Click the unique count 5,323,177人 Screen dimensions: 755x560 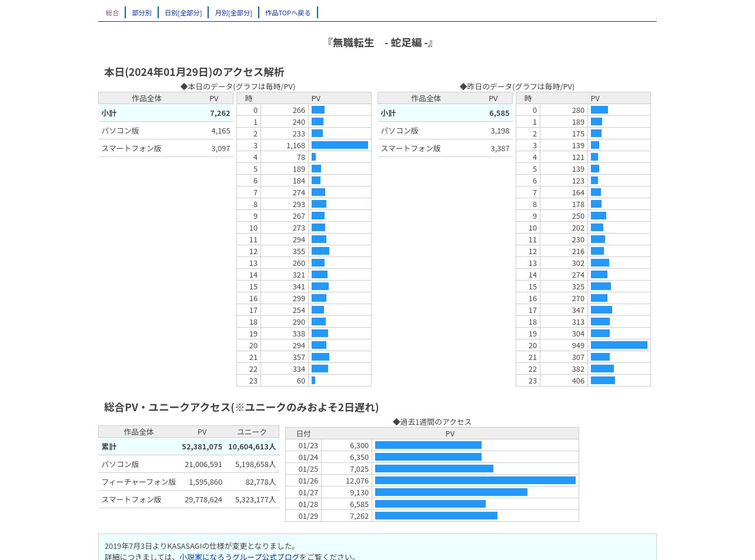coord(255,499)
